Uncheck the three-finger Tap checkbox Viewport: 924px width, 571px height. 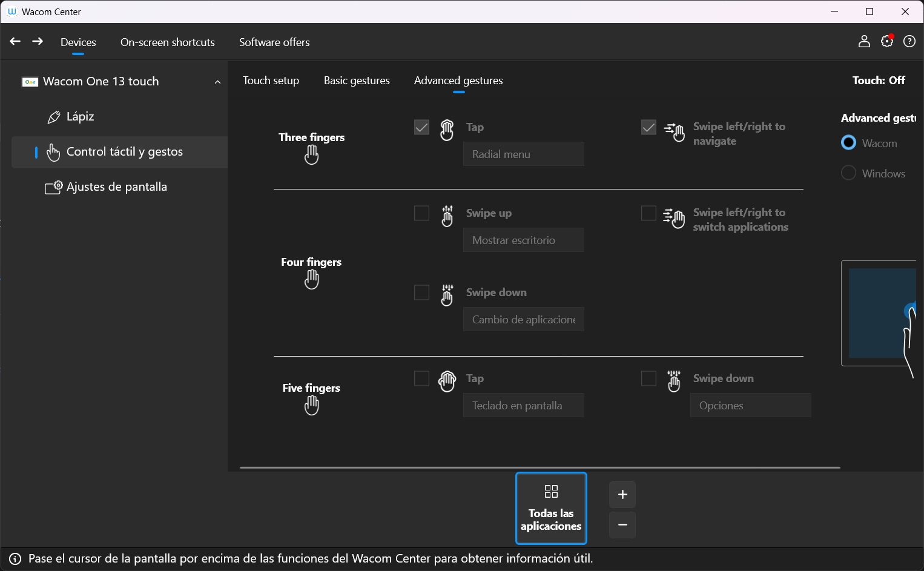pos(421,127)
